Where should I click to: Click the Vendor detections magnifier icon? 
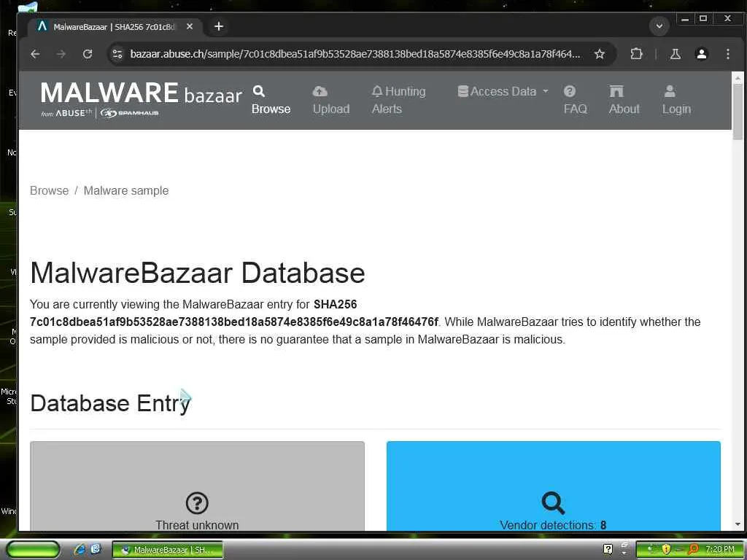tap(553, 503)
